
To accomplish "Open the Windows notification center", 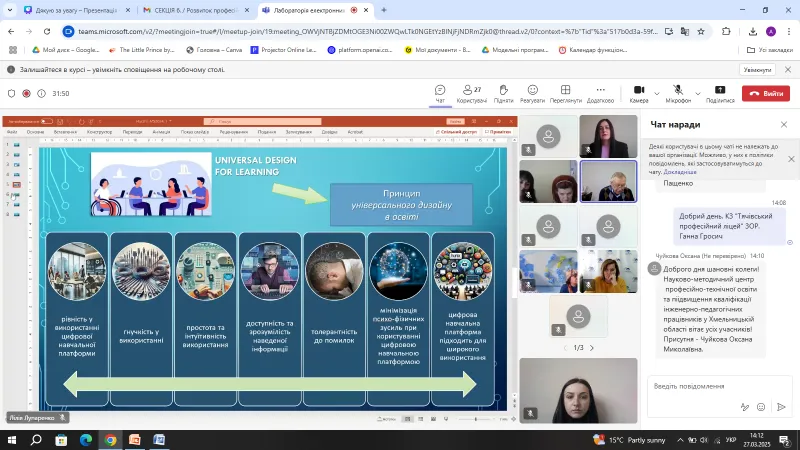I will [785, 440].
